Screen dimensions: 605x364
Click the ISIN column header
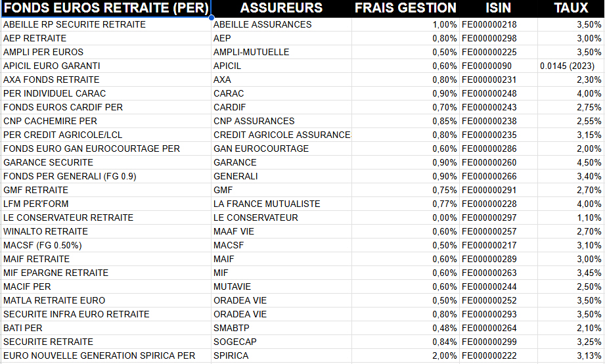click(498, 9)
